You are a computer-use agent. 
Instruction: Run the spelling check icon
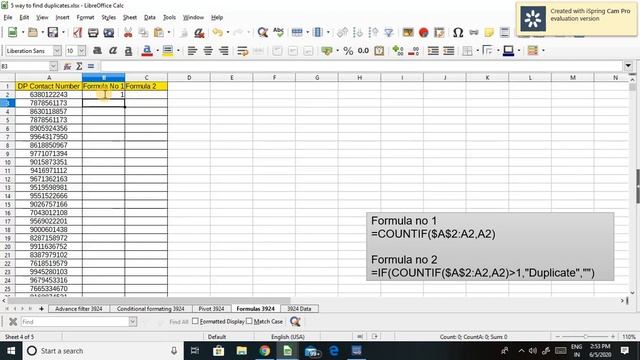click(278, 32)
